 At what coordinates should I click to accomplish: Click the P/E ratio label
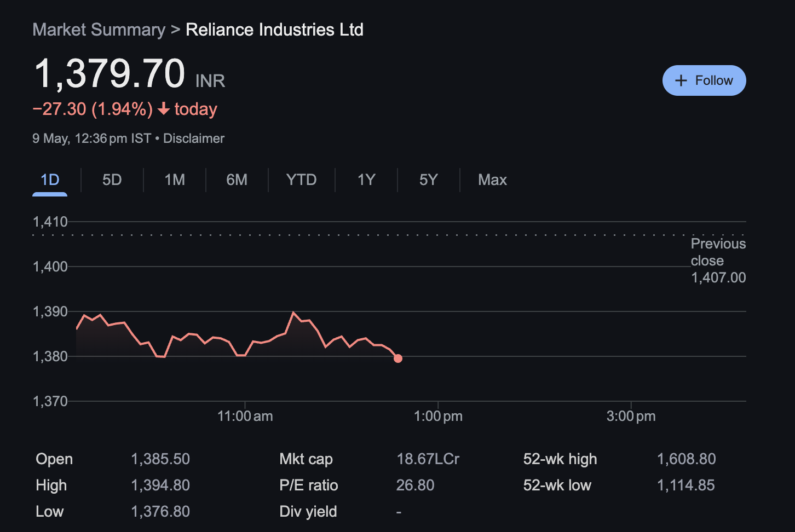point(309,485)
